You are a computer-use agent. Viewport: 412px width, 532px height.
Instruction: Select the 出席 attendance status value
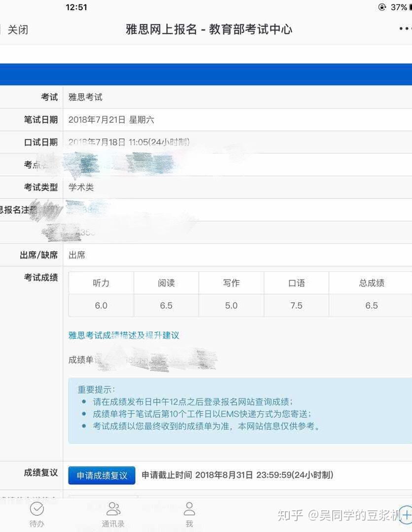pos(77,255)
